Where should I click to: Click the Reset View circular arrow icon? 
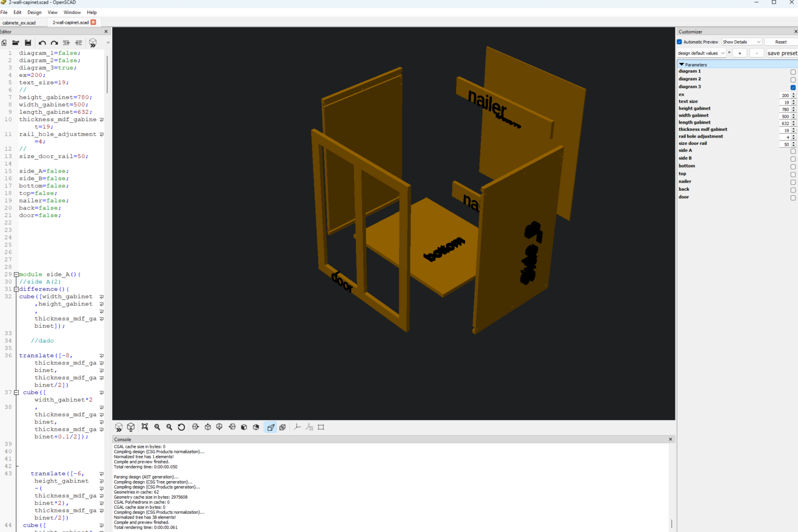[181, 427]
